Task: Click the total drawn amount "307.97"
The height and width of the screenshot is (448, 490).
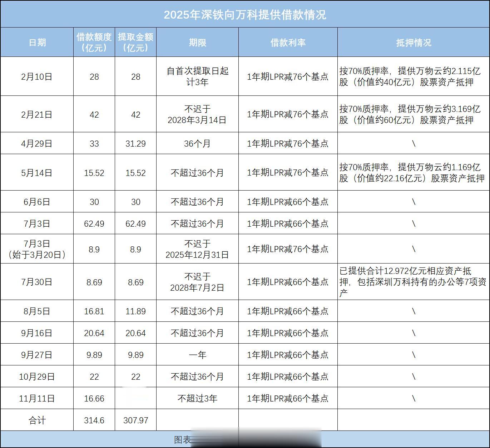Action: (135, 420)
